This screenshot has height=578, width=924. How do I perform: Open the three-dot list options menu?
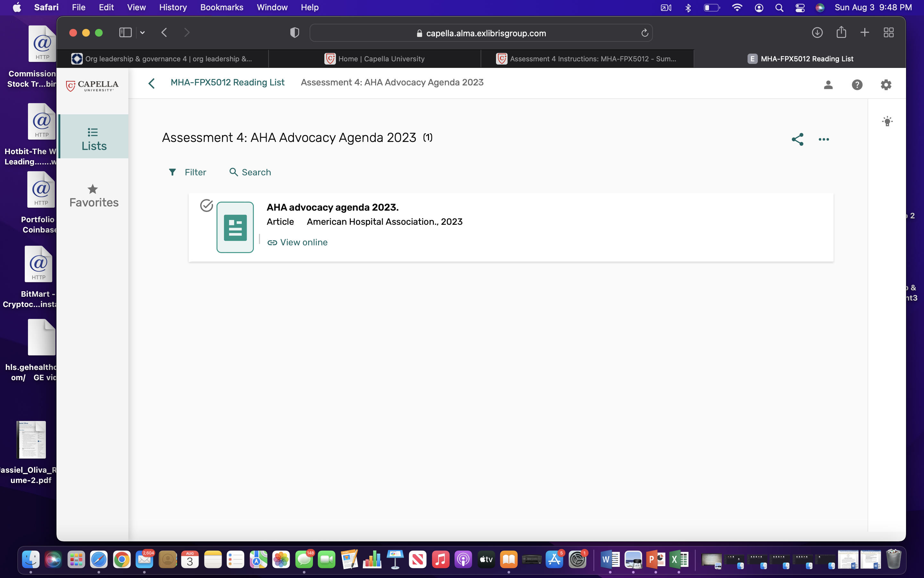coord(824,140)
